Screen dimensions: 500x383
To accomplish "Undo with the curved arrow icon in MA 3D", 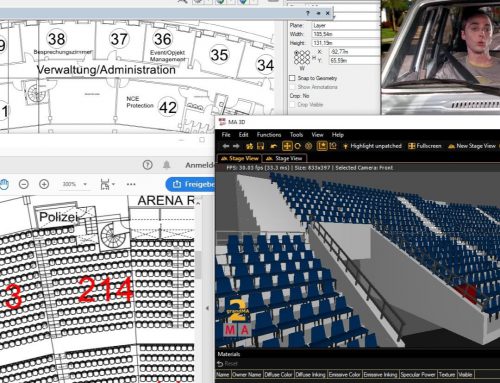I will tap(274, 146).
